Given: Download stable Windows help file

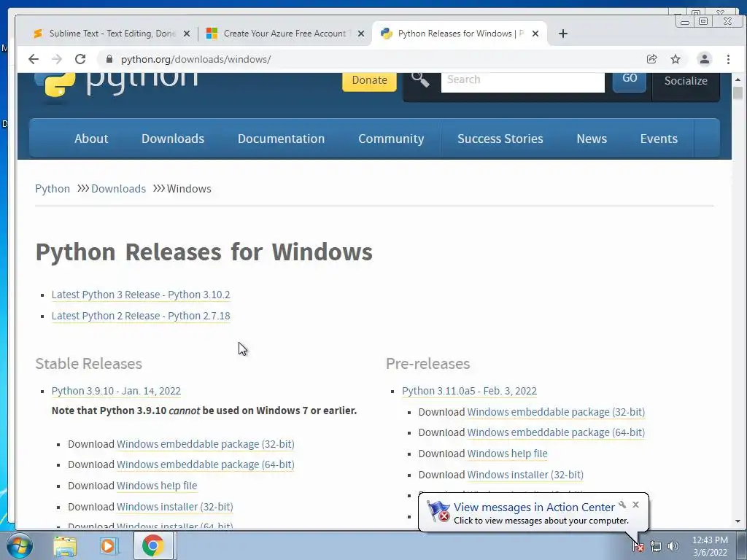Looking at the screenshot, I should click(157, 485).
